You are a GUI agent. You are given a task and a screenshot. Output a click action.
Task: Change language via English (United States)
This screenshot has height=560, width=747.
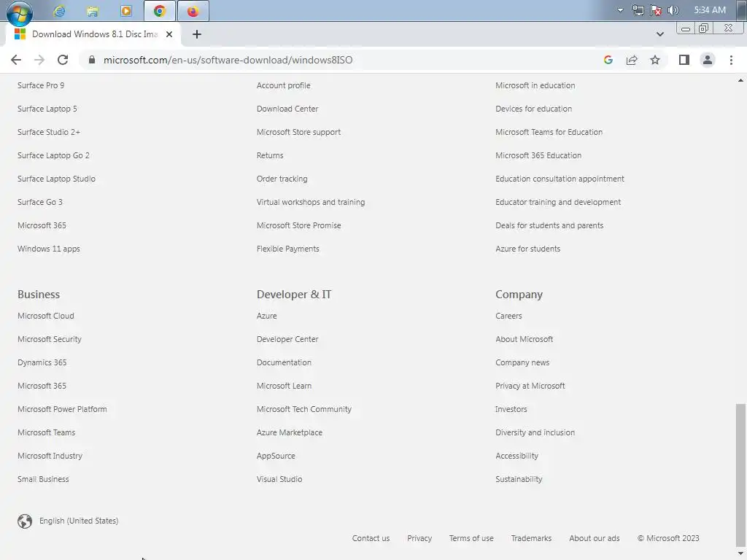click(x=79, y=521)
